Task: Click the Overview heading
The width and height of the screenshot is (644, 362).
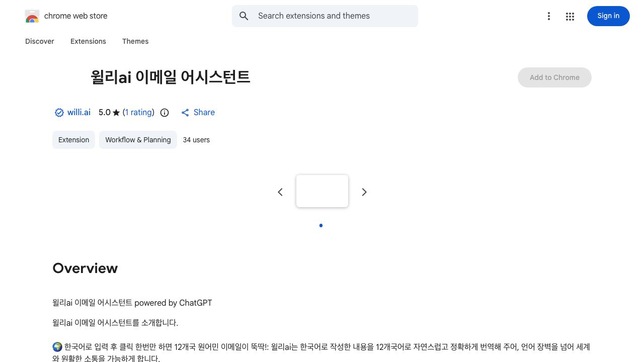Action: click(85, 268)
